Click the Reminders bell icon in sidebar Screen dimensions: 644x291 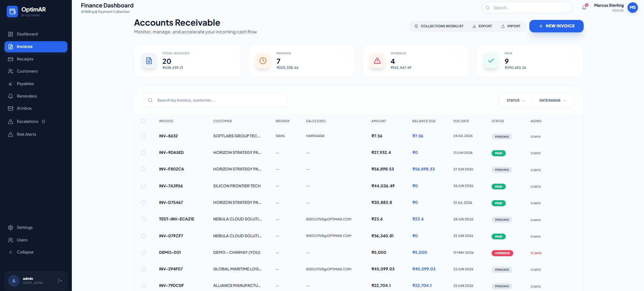pyautogui.click(x=10, y=96)
